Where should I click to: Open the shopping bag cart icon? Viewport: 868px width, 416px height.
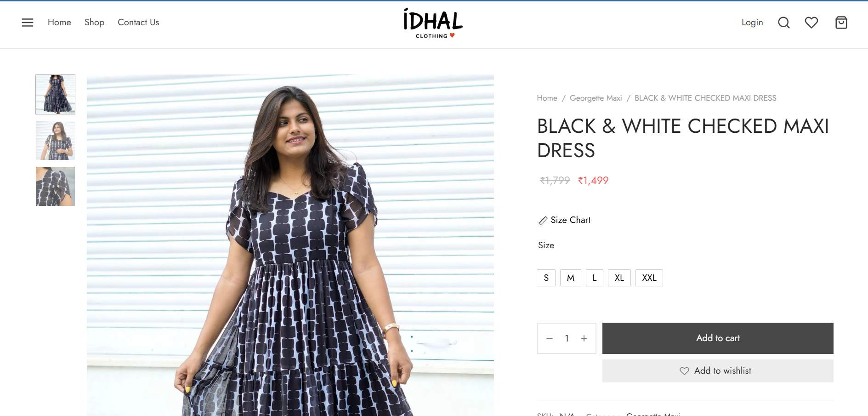click(x=841, y=23)
